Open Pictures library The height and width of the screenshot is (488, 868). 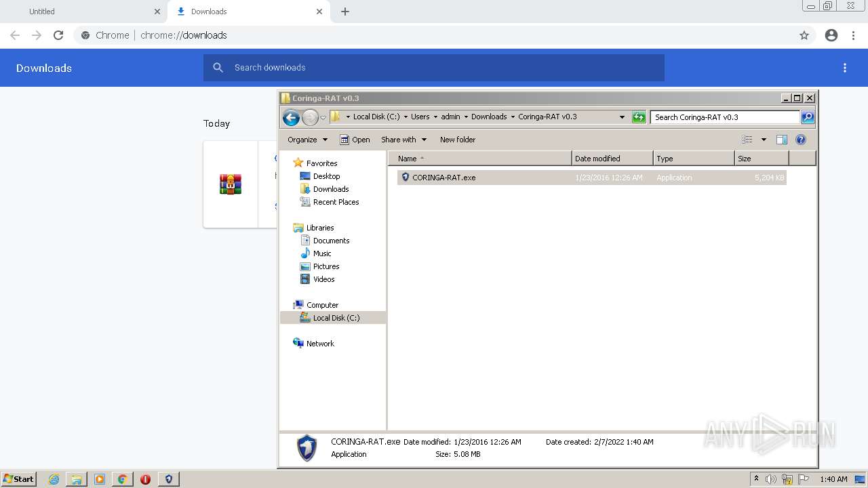pos(319,266)
